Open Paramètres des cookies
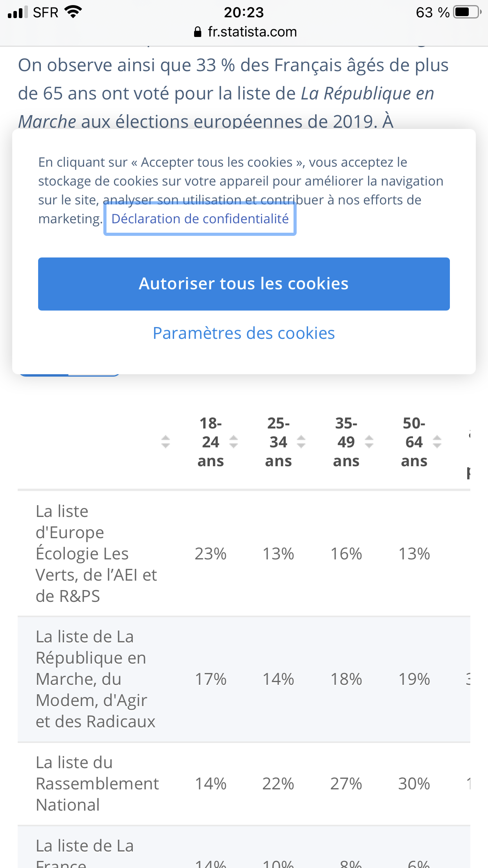The image size is (488, 868). (x=244, y=333)
